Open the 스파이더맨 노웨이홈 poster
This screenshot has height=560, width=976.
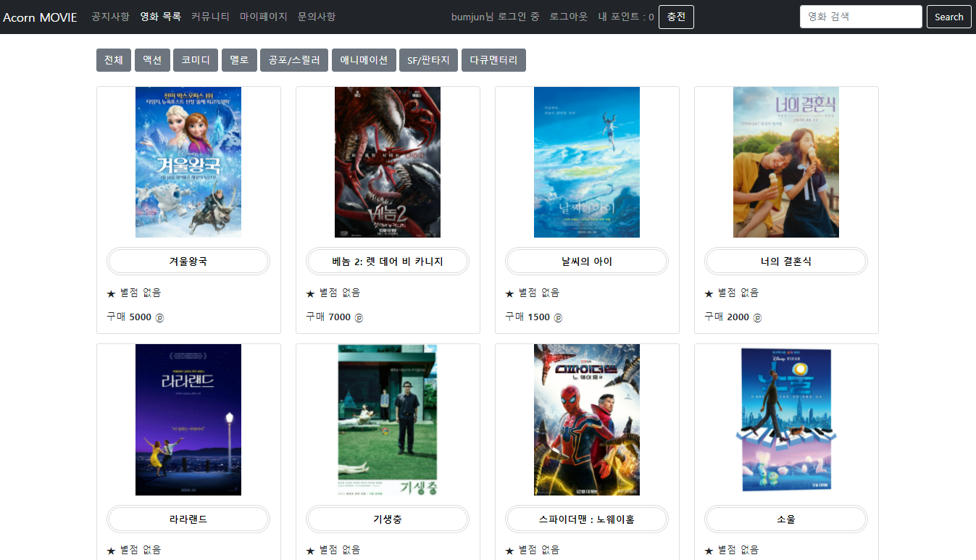point(587,419)
